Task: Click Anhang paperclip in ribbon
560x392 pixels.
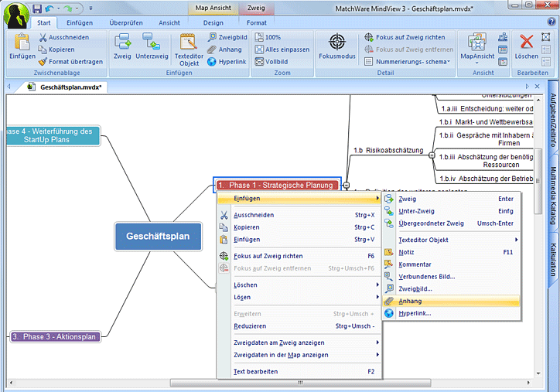Action: pyautogui.click(x=224, y=49)
